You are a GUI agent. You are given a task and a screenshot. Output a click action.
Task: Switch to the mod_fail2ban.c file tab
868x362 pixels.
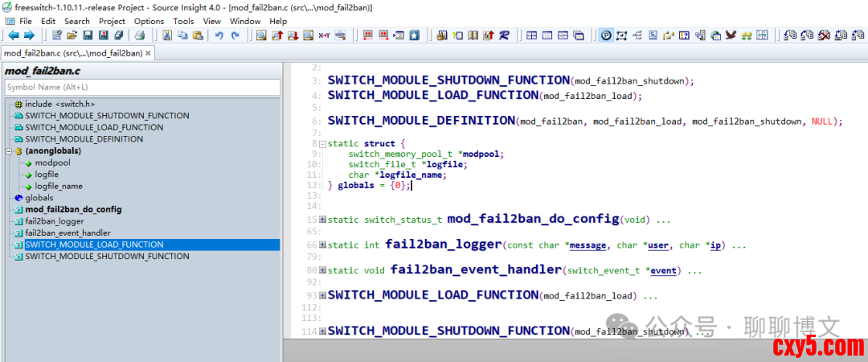pyautogui.click(x=72, y=53)
